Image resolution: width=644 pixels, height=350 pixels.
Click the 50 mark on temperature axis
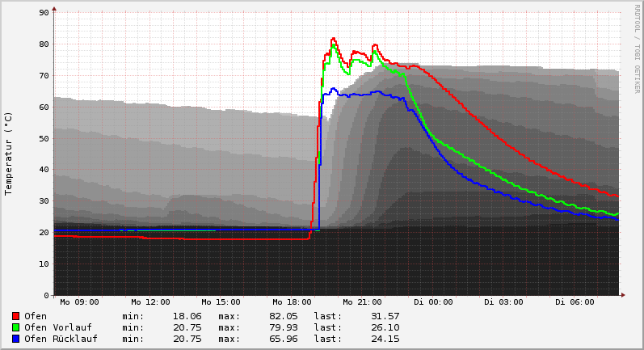point(44,138)
